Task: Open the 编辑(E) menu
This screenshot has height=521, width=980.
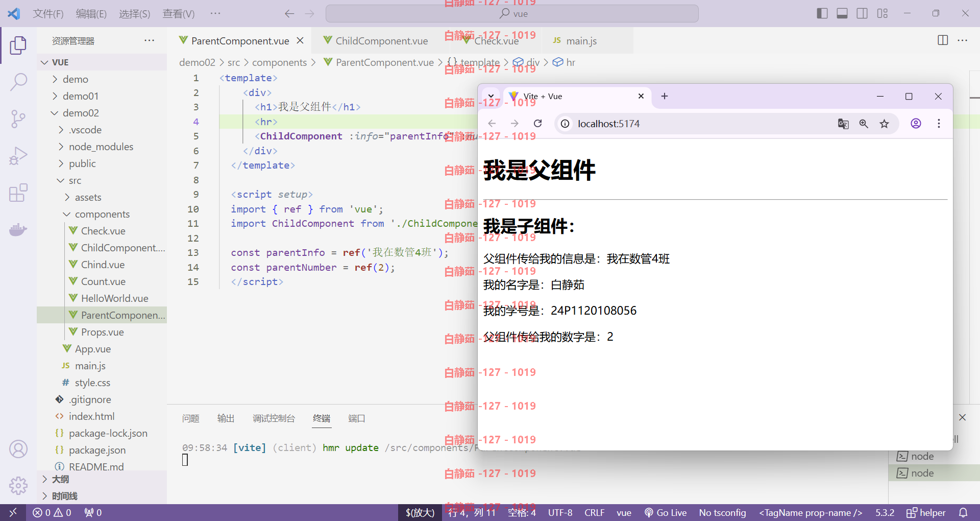Action: click(x=91, y=14)
